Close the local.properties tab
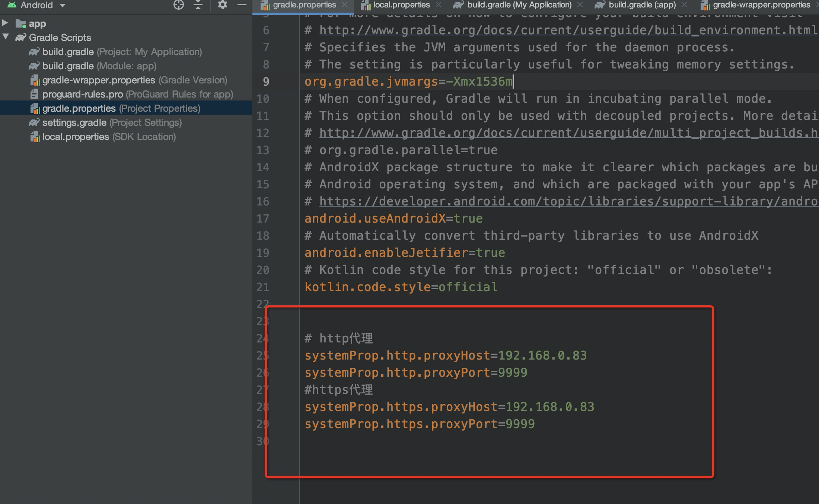Screen dimensions: 819x504 pos(439,5)
